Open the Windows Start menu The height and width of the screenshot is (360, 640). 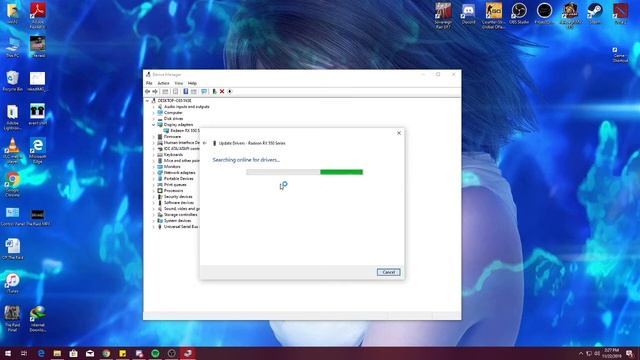click(8, 353)
